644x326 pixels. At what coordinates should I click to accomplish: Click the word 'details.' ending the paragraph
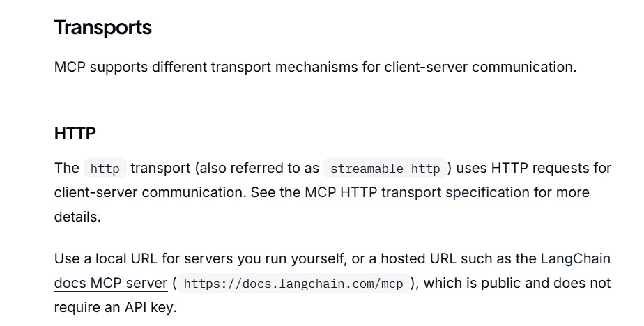(77, 217)
